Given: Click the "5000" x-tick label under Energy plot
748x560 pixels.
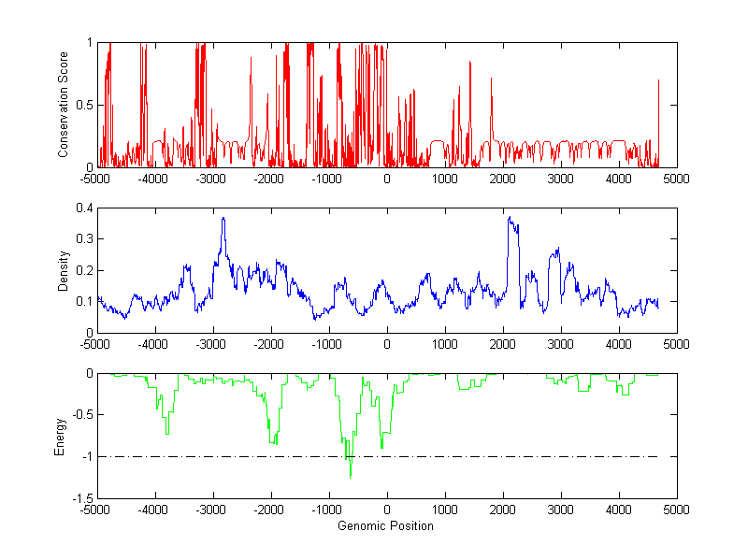Looking at the screenshot, I should [676, 510].
